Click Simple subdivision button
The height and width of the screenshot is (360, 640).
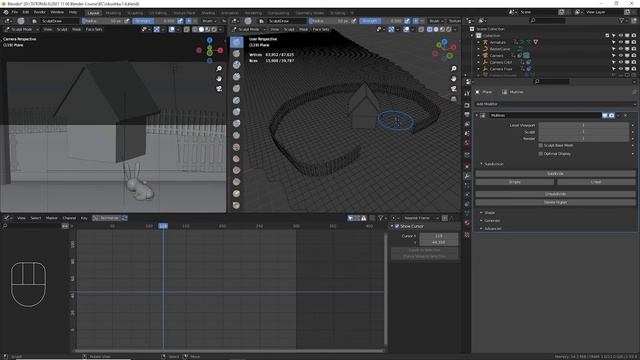click(514, 182)
